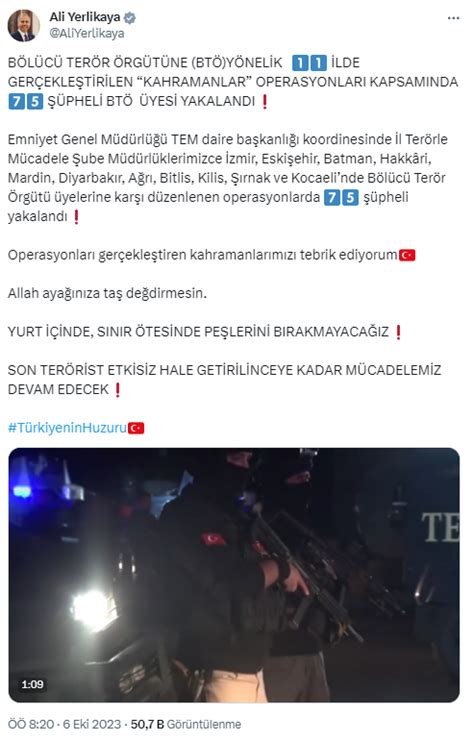Click the 50,7 B Görüntülenme count
This screenshot has height=741, width=474.
pos(186,724)
